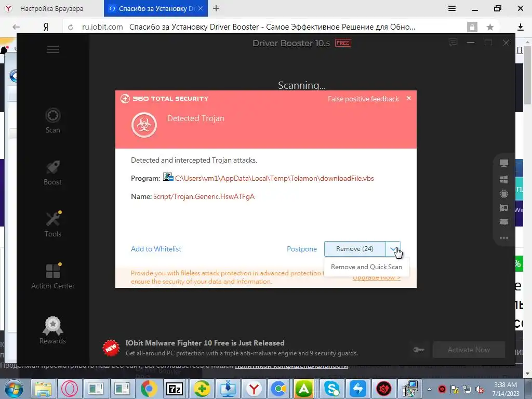Open 7-Zip from the taskbar
The image size is (532, 399).
click(175, 389)
